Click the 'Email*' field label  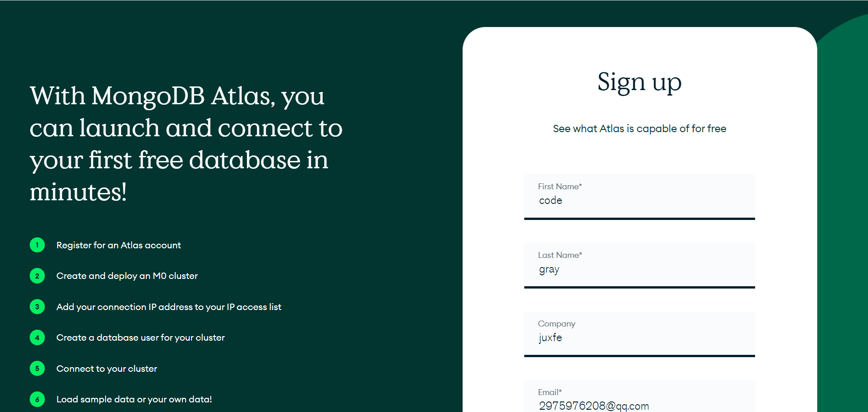[x=549, y=392]
